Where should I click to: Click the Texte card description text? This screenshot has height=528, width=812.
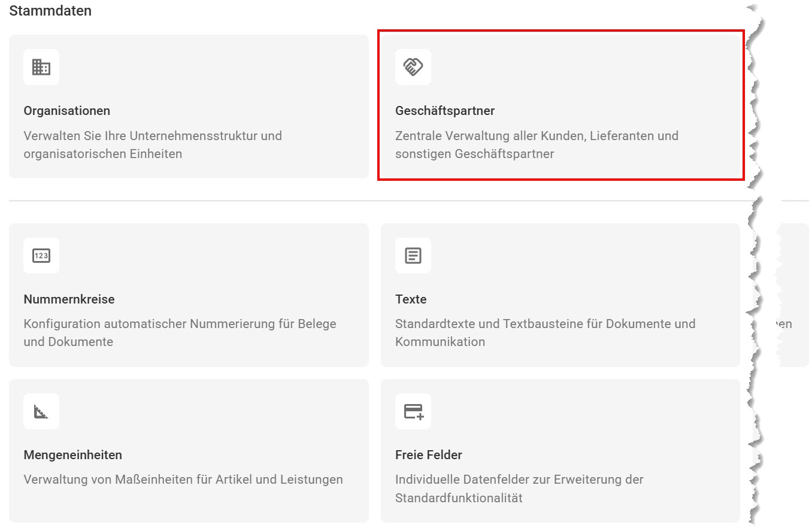pyautogui.click(x=544, y=332)
